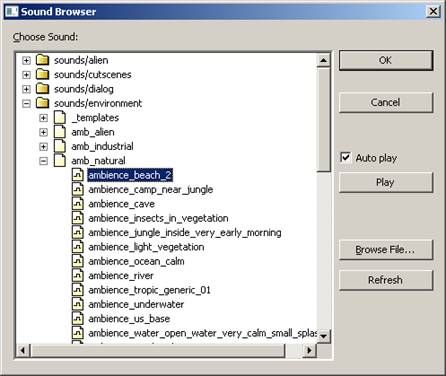The height and width of the screenshot is (376, 446).
Task: Collapse the sounds/environment tree node
Action: coord(26,103)
